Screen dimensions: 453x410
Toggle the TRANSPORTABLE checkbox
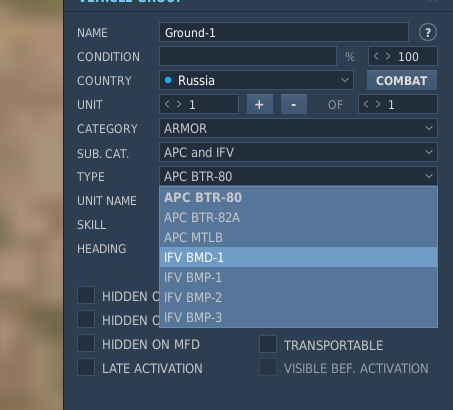pos(268,344)
